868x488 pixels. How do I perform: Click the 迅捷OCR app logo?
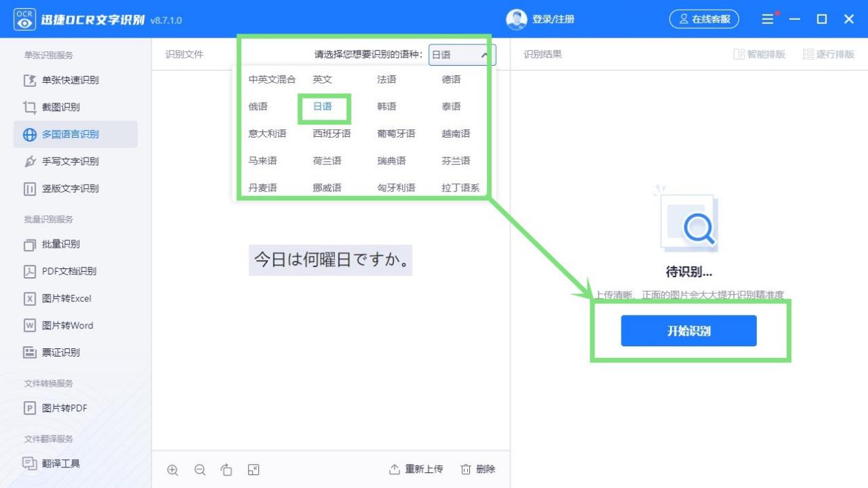25,20
